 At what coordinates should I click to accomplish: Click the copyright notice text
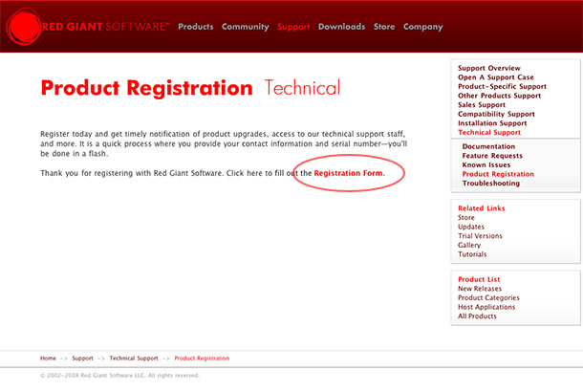119,375
